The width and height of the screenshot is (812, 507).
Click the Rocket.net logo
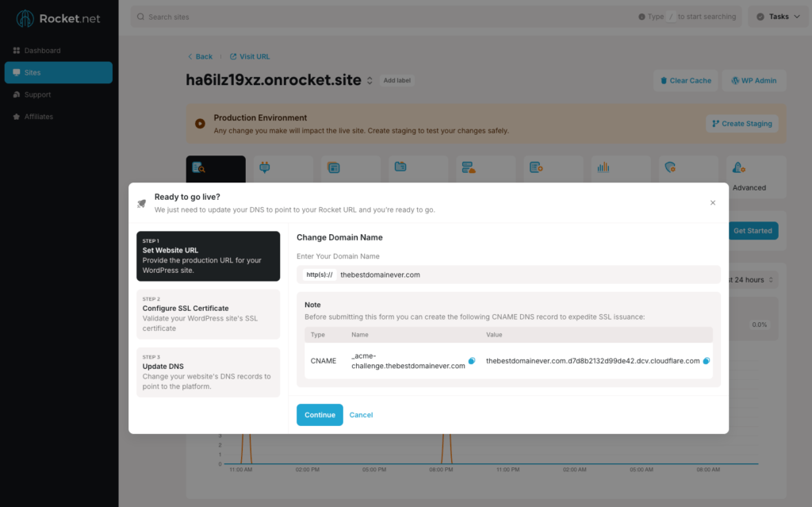(x=59, y=18)
